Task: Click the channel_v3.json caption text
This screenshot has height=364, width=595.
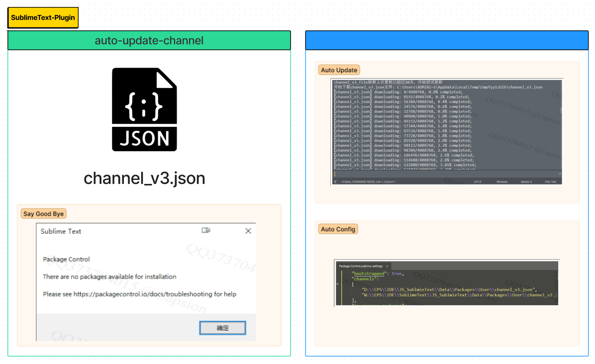Action: pos(144,178)
